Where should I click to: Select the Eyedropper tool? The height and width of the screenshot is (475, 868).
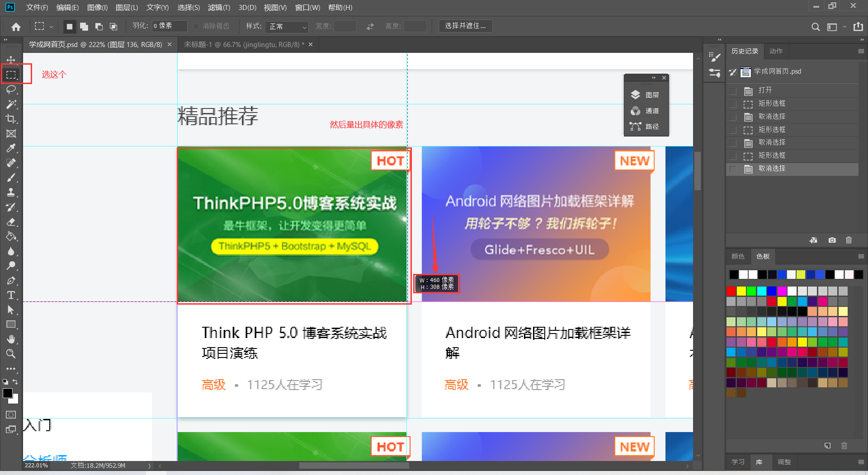click(11, 148)
